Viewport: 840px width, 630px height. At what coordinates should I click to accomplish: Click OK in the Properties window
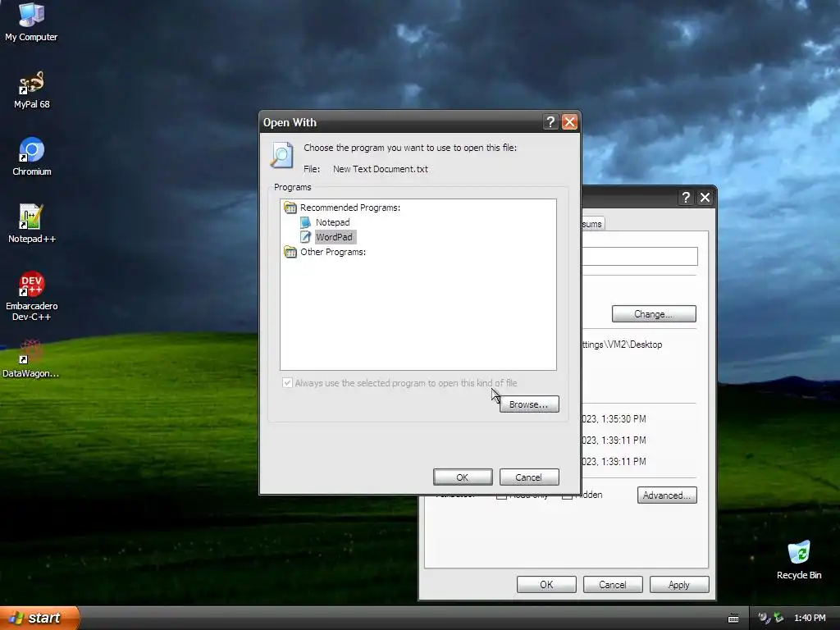[546, 584]
